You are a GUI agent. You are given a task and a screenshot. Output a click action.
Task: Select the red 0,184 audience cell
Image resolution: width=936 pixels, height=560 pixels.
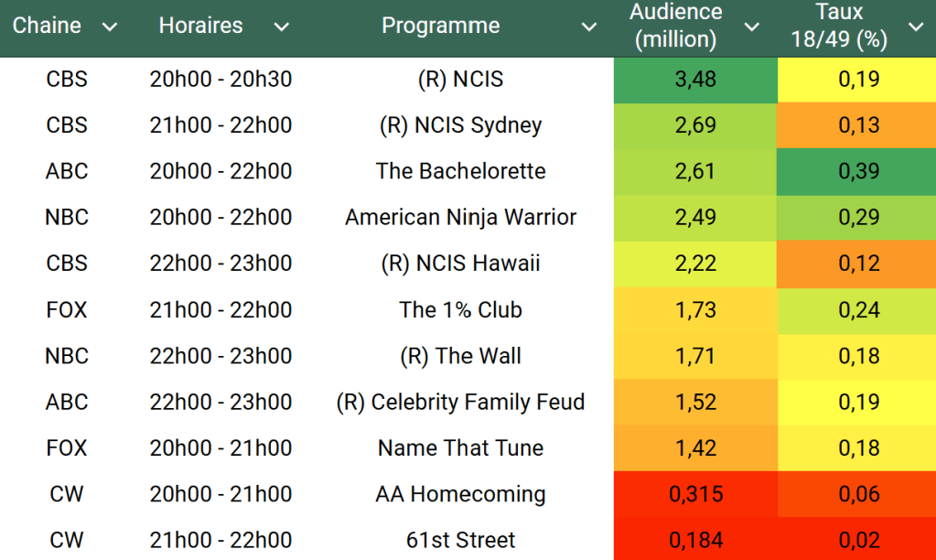(x=695, y=540)
